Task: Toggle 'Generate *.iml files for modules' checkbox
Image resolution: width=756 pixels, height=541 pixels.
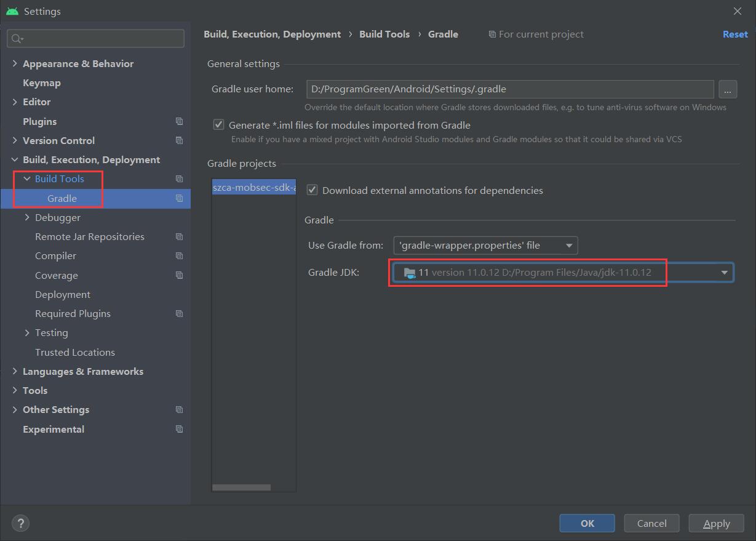Action: click(x=218, y=124)
